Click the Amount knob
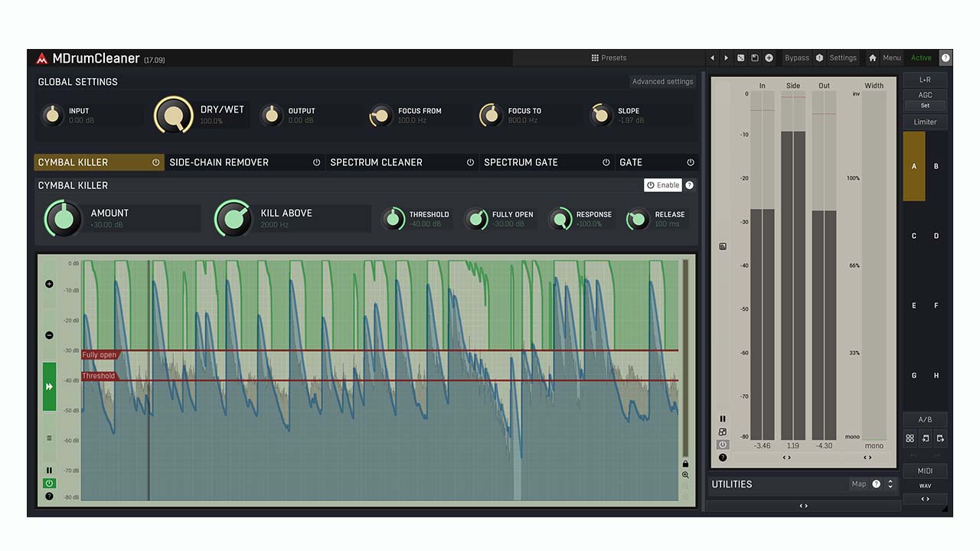 (64, 219)
